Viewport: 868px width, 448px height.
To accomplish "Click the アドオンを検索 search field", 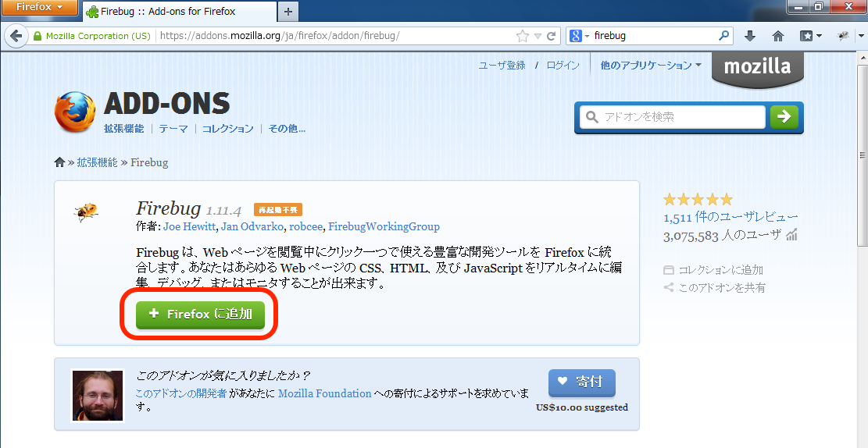I will (672, 117).
